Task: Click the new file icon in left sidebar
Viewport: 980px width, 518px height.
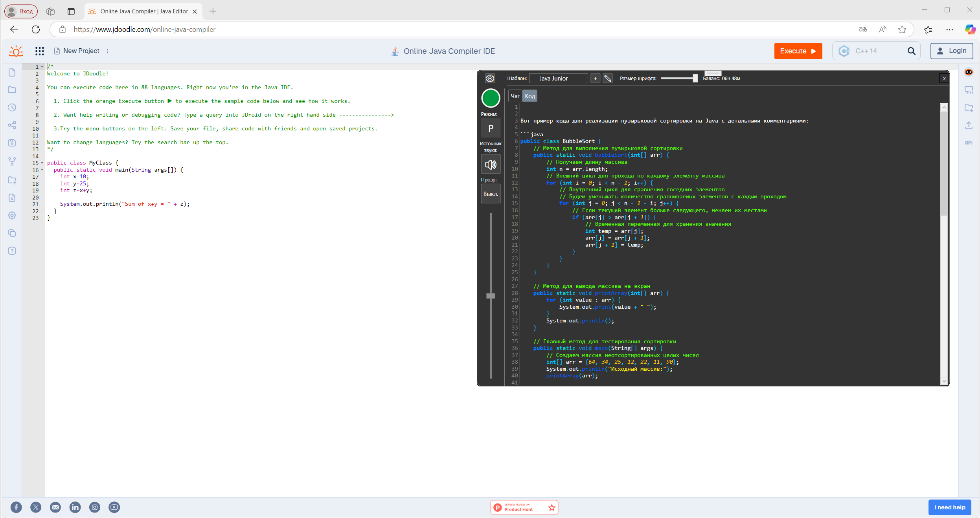Action: (12, 72)
